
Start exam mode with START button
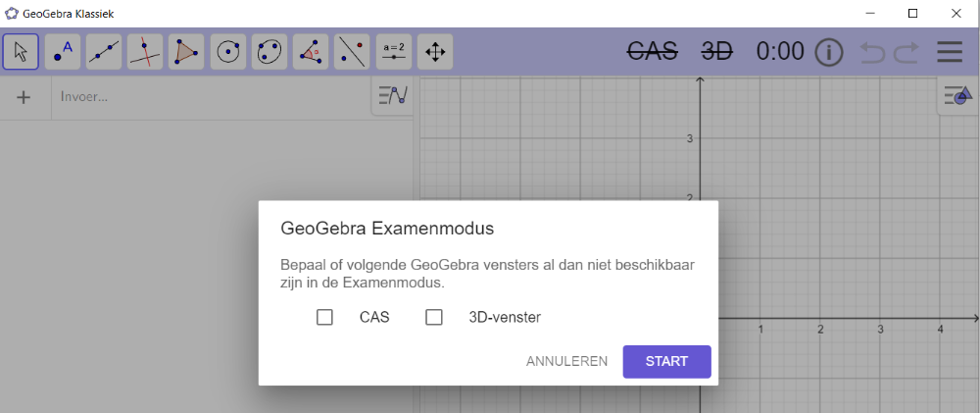(666, 362)
